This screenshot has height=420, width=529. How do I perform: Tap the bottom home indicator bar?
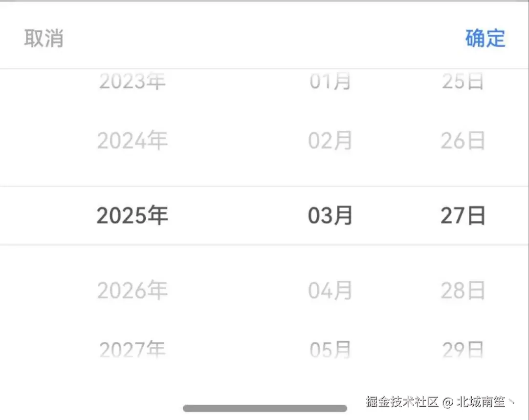click(x=264, y=406)
